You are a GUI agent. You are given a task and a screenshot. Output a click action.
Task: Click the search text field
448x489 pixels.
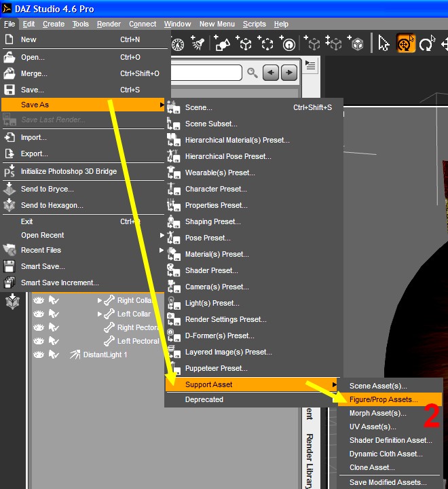(x=206, y=73)
